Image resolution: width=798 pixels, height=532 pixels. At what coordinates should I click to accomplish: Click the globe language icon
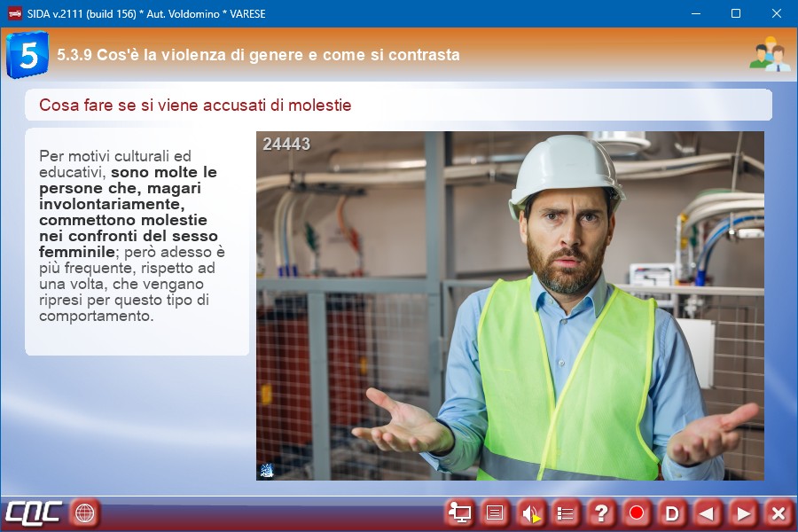point(85,512)
